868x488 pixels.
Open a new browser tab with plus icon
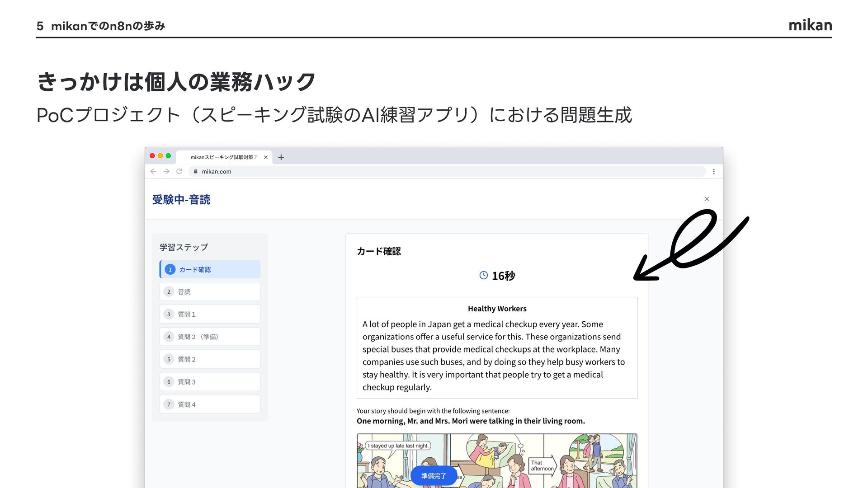(x=281, y=157)
